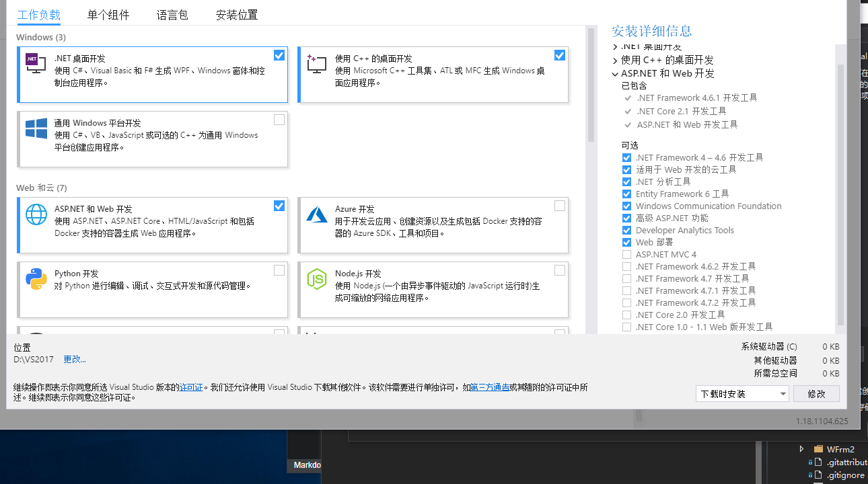Open the 第三方通告 link
The height and width of the screenshot is (484, 868).
click(x=489, y=387)
